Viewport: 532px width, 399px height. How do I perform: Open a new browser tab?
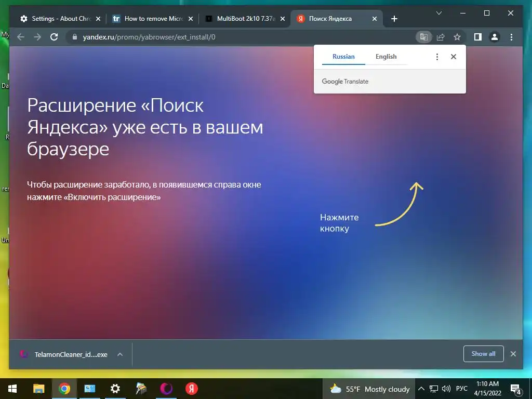tap(394, 19)
